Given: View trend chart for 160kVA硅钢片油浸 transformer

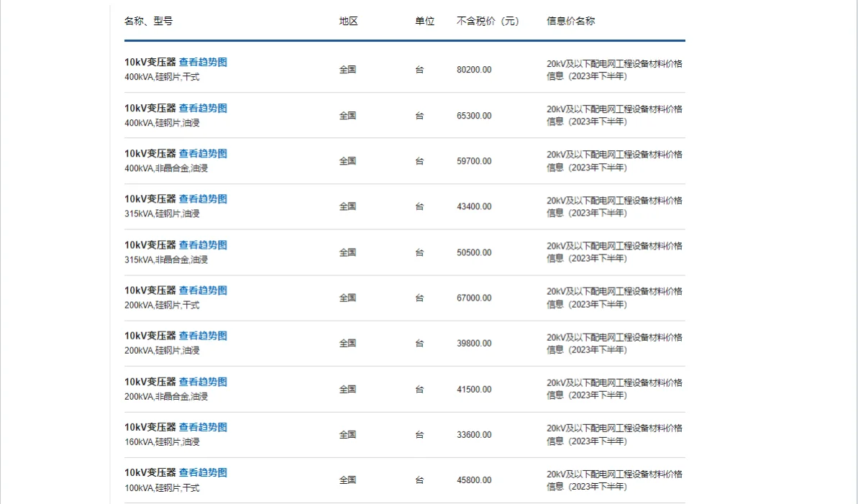Looking at the screenshot, I should coord(204,426).
